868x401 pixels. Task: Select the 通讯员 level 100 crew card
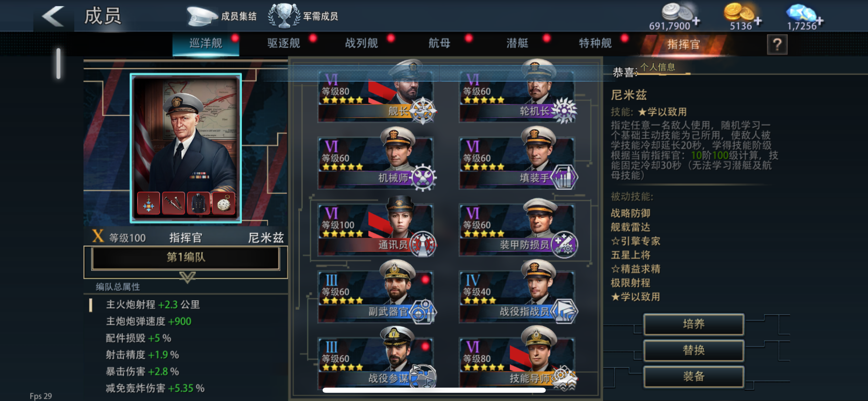tap(376, 227)
